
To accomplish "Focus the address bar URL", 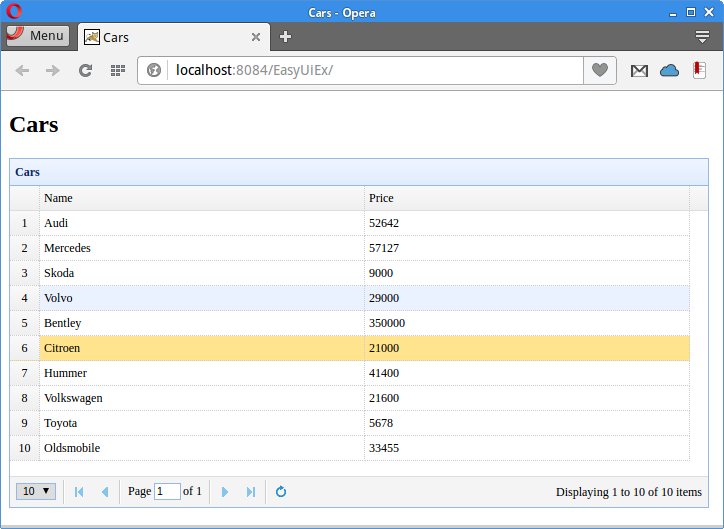I will click(x=375, y=70).
